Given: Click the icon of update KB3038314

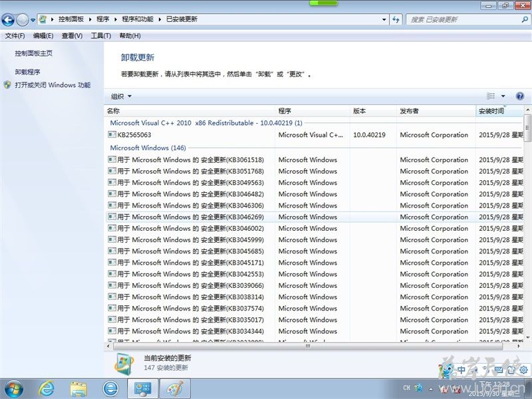Looking at the screenshot, I should tap(112, 297).
